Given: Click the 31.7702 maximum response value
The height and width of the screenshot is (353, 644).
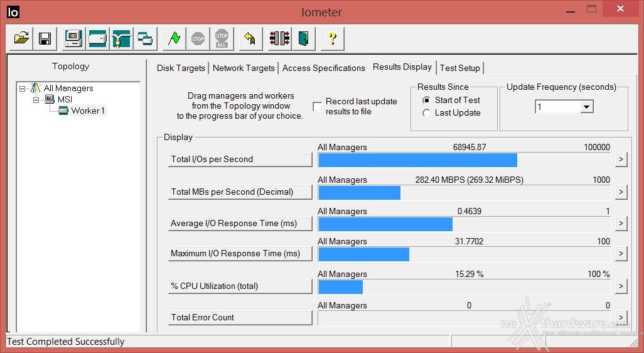Looking at the screenshot, I should (469, 242).
